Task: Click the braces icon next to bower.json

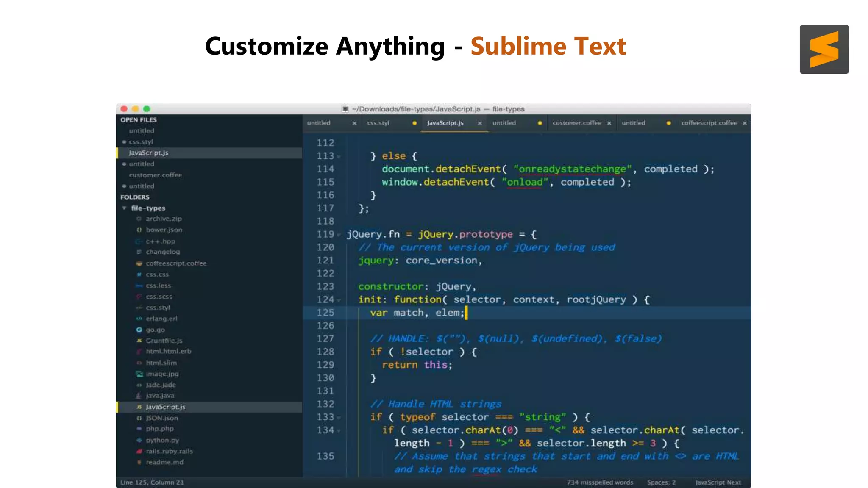Action: (x=139, y=230)
